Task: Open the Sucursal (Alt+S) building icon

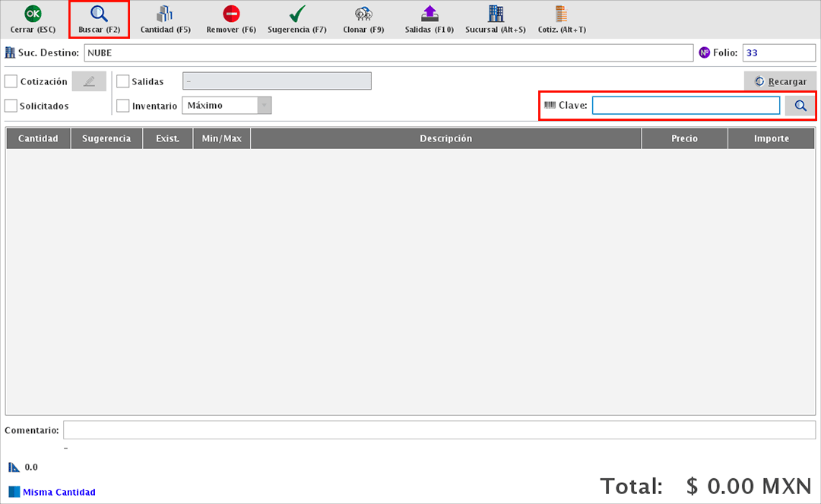Action: [496, 14]
